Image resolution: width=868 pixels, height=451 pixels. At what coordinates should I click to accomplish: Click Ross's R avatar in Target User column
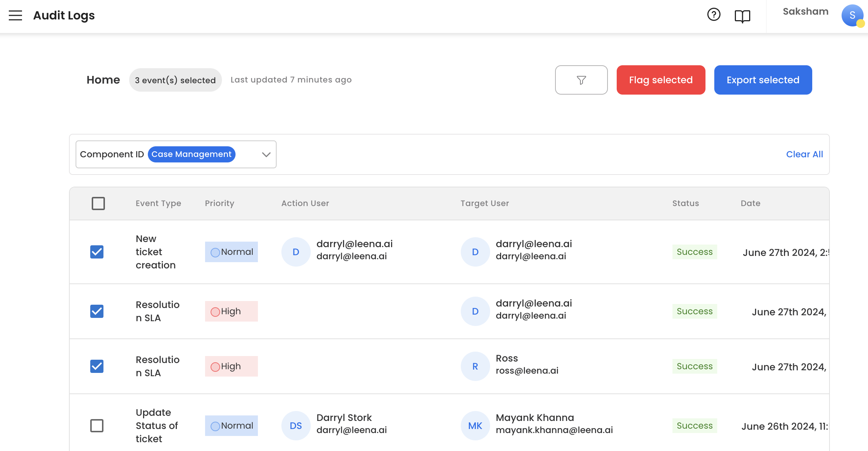[x=475, y=366]
